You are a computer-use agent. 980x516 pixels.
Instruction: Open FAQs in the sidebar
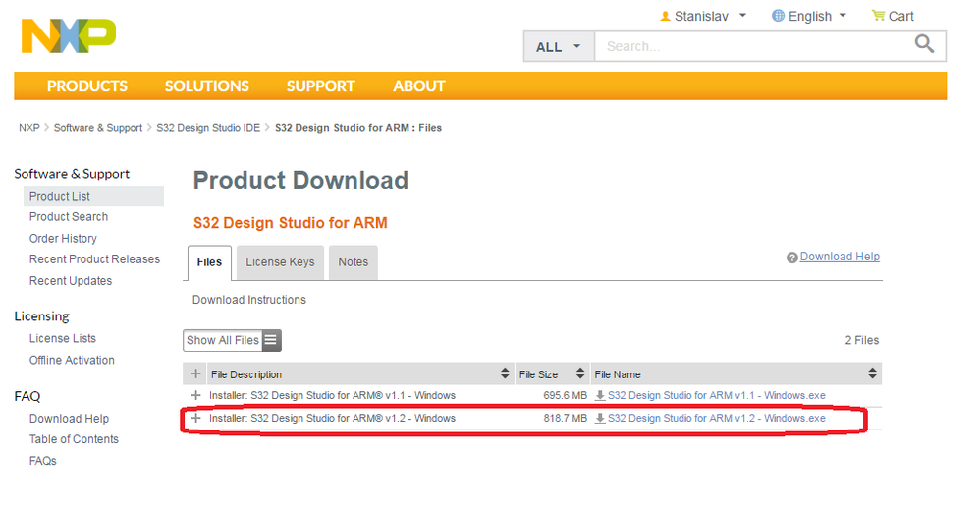point(42,461)
